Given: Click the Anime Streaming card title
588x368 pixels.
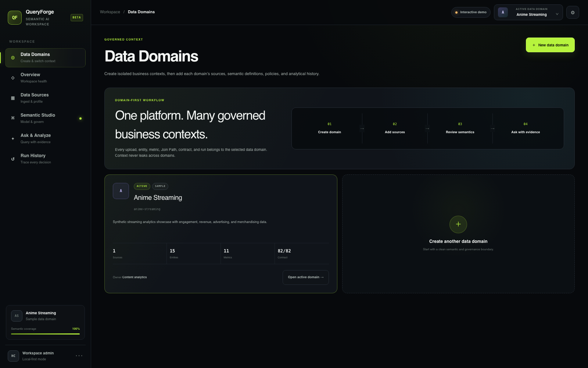Looking at the screenshot, I should pos(158,198).
